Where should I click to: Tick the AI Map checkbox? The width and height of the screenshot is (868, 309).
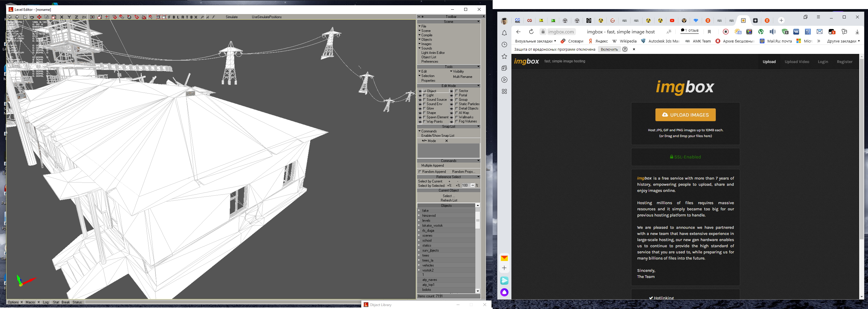457,113
